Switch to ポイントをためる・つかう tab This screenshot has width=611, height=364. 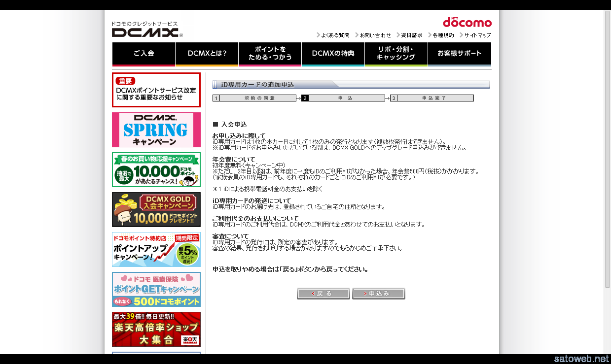270,54
